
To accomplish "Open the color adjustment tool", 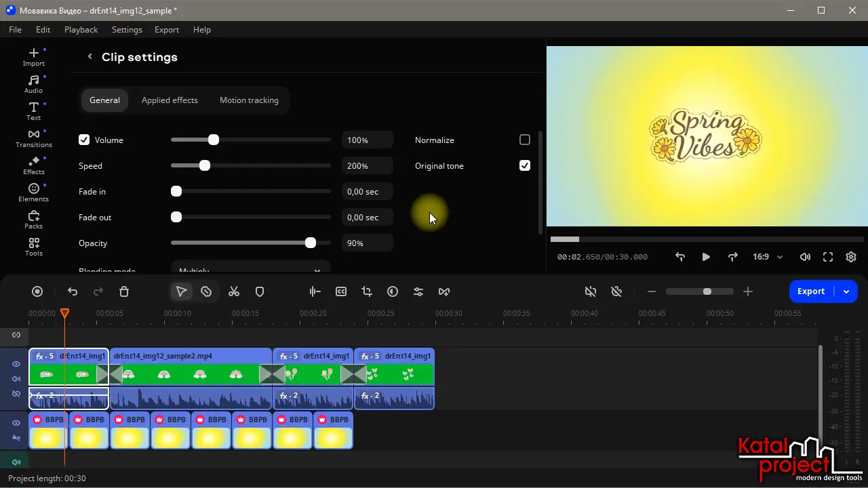I will [393, 291].
